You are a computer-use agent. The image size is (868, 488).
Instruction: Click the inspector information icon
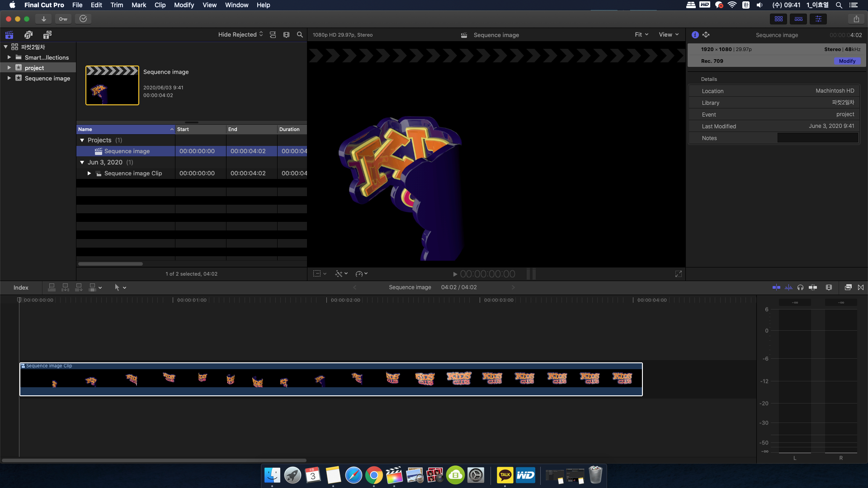coord(695,34)
